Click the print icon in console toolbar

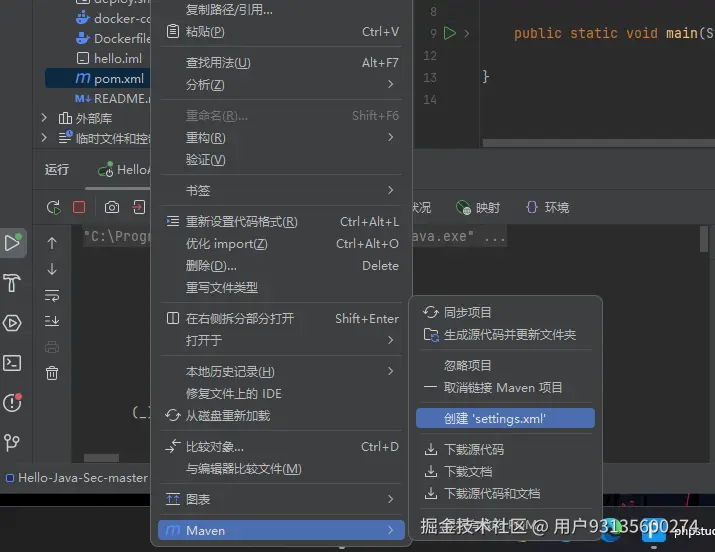pos(52,347)
